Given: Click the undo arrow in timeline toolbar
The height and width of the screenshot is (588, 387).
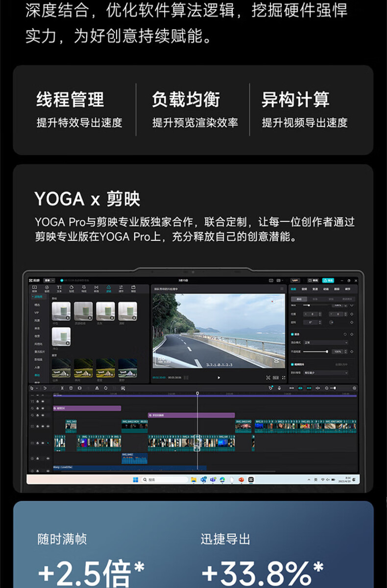Looking at the screenshot, I should [45, 388].
